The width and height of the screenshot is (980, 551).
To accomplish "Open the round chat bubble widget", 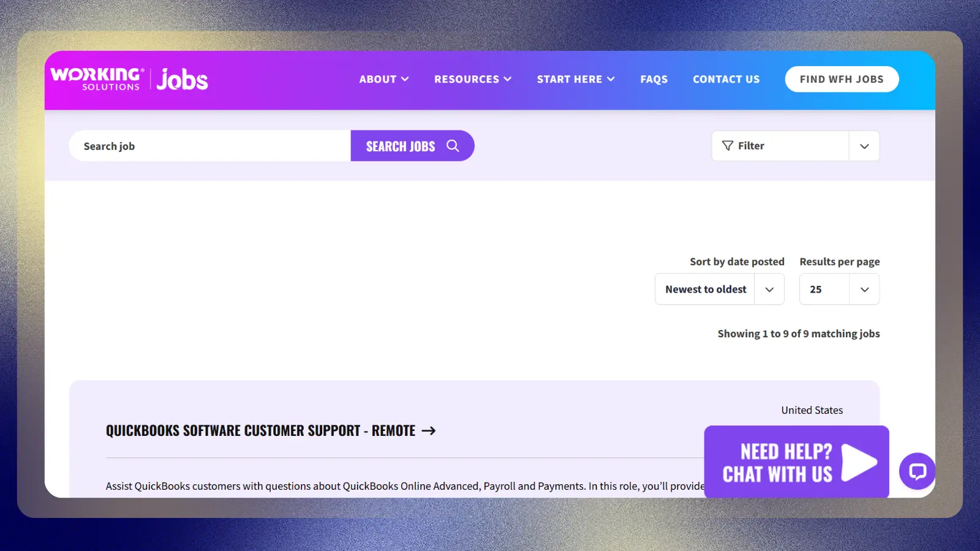I will coord(917,471).
